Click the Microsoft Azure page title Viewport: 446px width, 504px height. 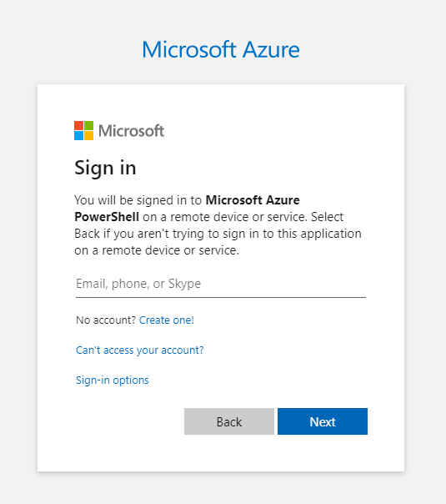(x=221, y=50)
